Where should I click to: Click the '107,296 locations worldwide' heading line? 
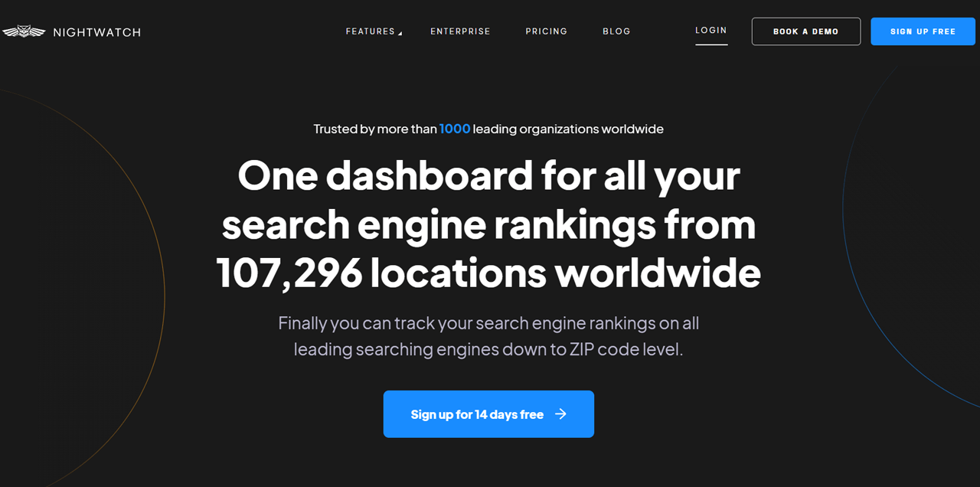tap(488, 273)
